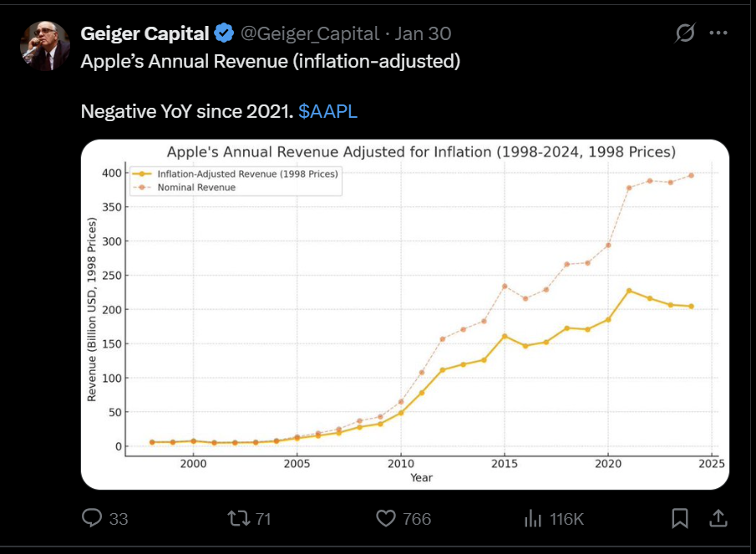The image size is (756, 554).
Task: Click the 71 reposts count
Action: (x=263, y=519)
